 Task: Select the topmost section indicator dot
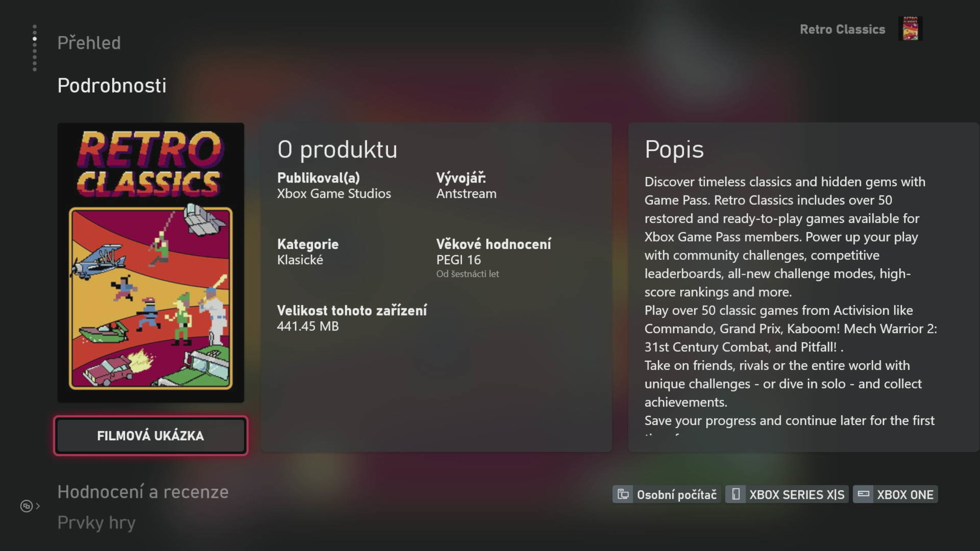point(35,27)
